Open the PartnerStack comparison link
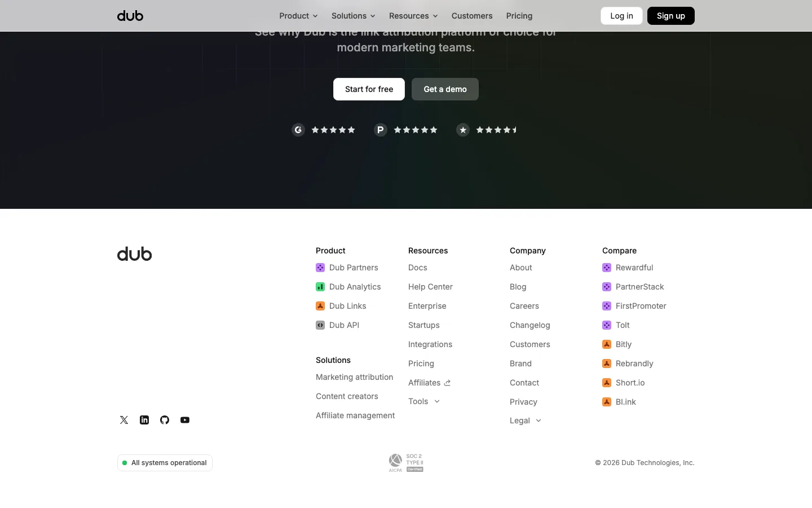Image resolution: width=812 pixels, height=508 pixels. [x=633, y=287]
